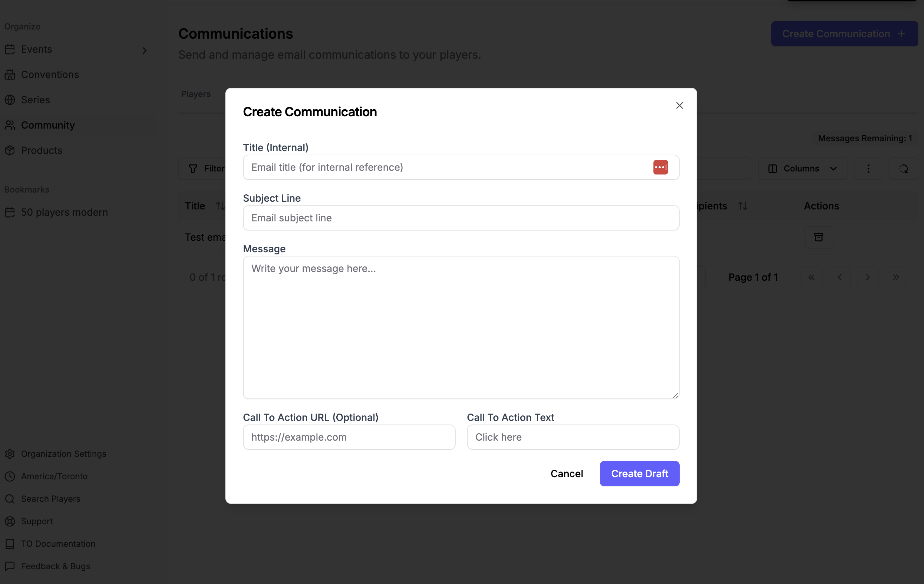The height and width of the screenshot is (584, 924).
Task: Focus the Subject Line input field
Action: (x=461, y=218)
